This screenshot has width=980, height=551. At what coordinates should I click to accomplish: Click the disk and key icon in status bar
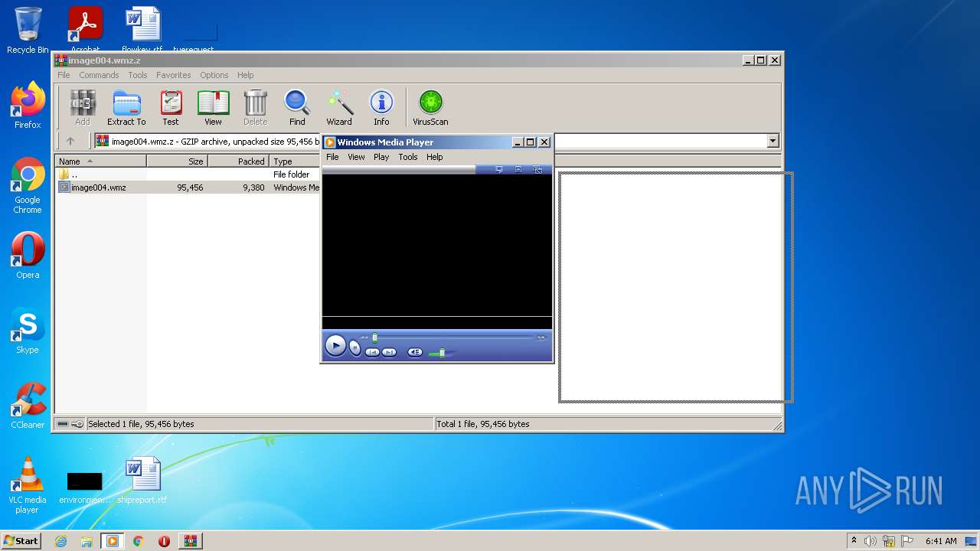[70, 424]
